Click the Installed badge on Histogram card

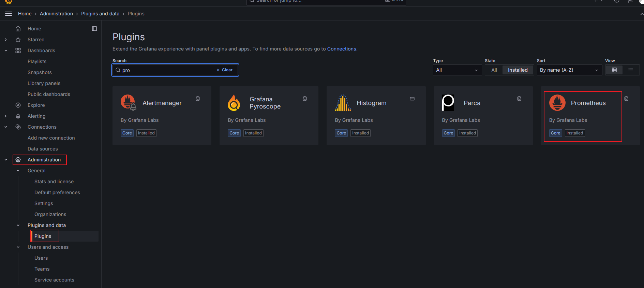[360, 133]
